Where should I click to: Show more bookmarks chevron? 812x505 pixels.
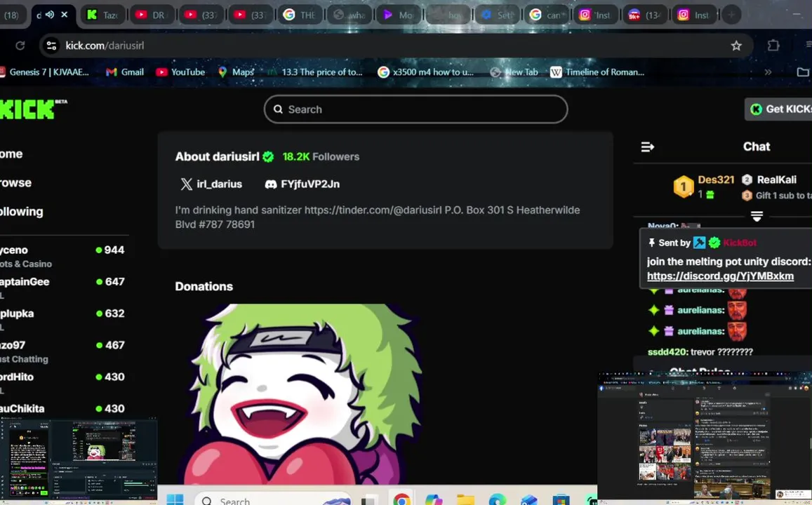point(768,72)
